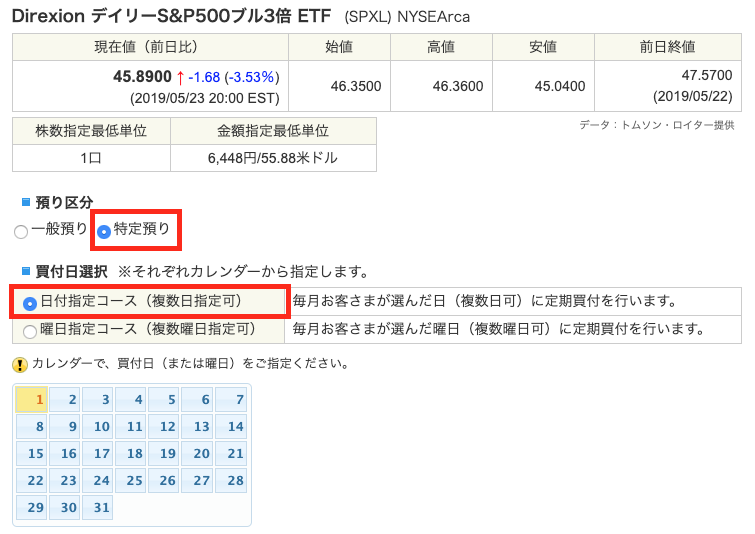755x534 pixels.
Task: Pick day 11 on the calendar
Action: click(131, 427)
